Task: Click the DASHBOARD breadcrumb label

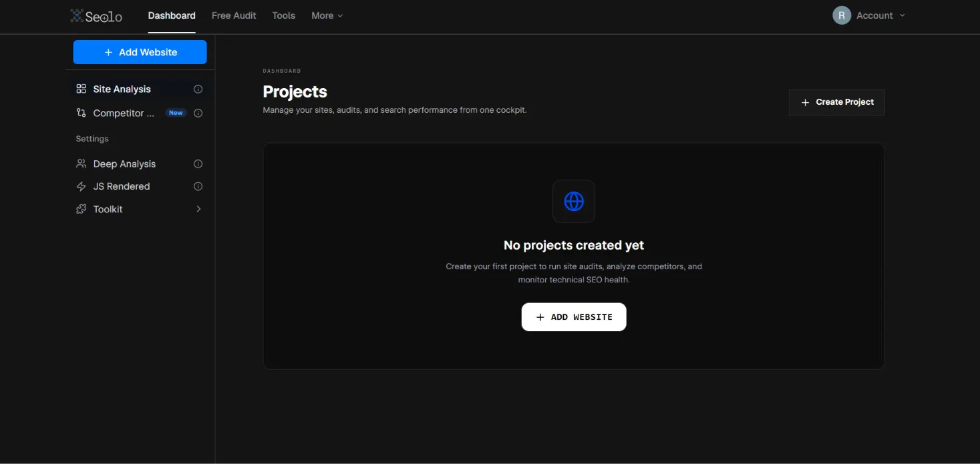Action: click(x=282, y=71)
